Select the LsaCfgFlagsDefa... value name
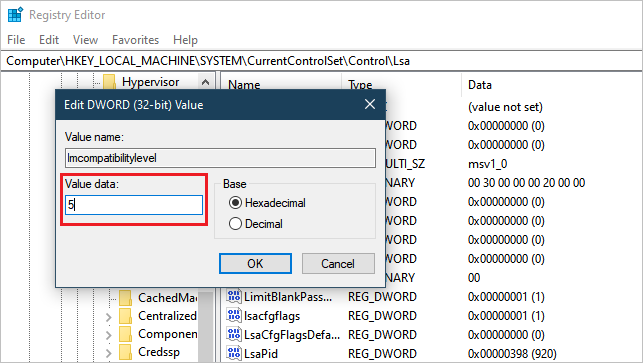 pyautogui.click(x=292, y=334)
